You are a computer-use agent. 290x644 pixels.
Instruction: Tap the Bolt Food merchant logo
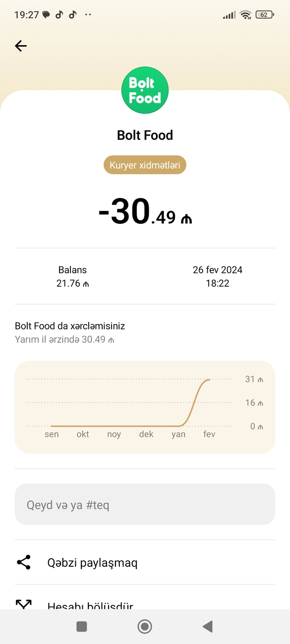(145, 90)
